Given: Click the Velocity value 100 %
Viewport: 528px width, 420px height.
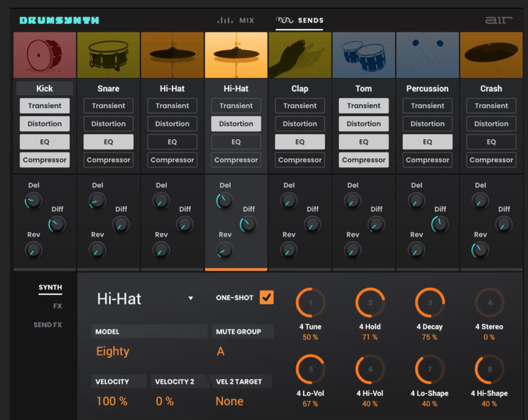Looking at the screenshot, I should click(x=112, y=401).
